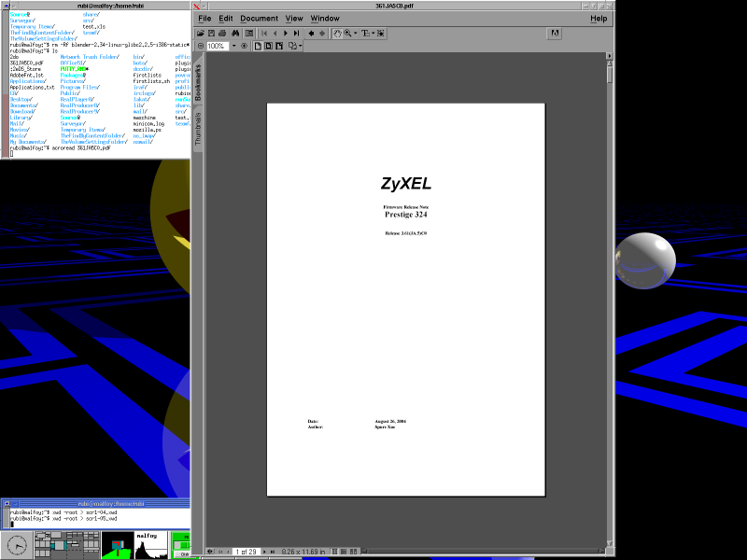
Task: Select the Graphics Select tool
Action: (381, 34)
